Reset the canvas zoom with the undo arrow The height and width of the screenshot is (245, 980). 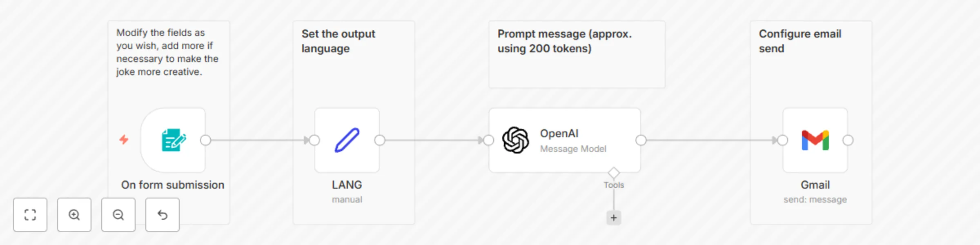162,215
